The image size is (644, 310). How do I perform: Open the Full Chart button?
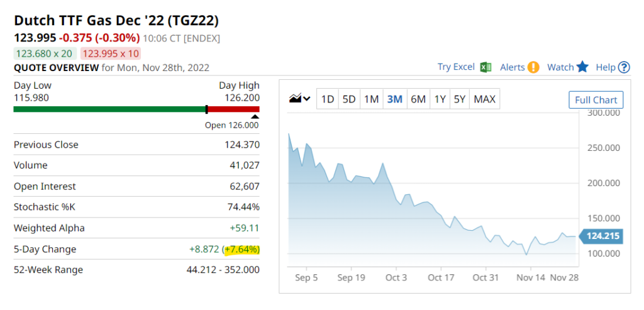click(596, 100)
